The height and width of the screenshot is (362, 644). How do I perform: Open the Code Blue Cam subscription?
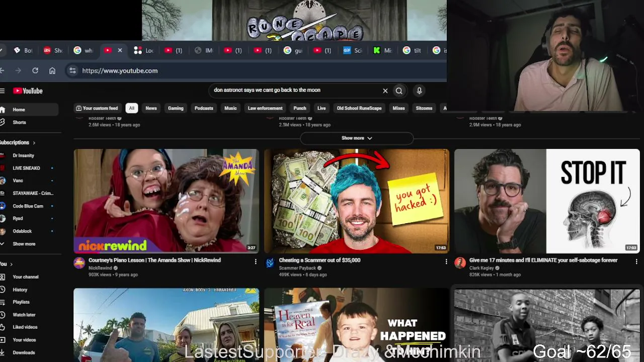tap(28, 206)
